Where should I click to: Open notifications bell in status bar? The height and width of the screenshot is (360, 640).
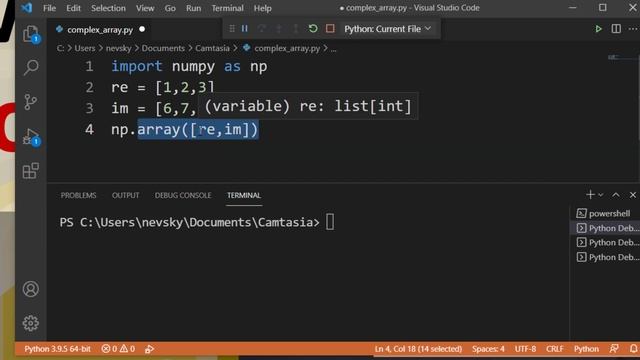(633, 349)
